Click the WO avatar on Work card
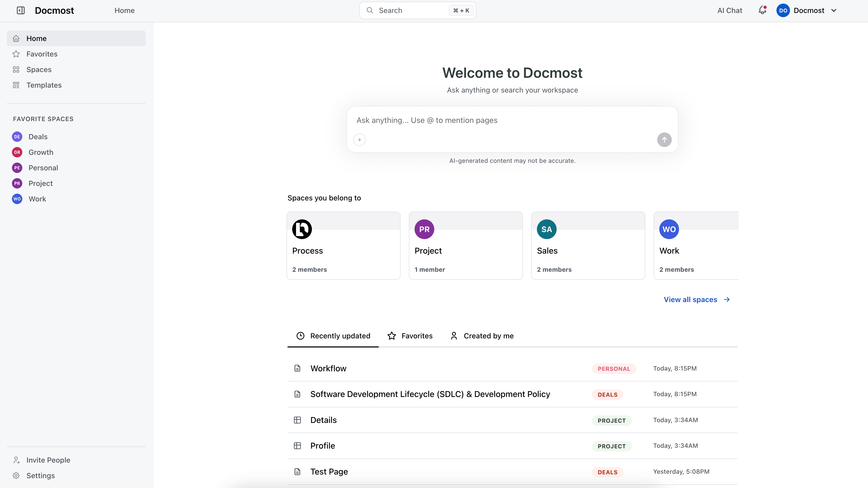Screen dimensions: 868x488 669,229
